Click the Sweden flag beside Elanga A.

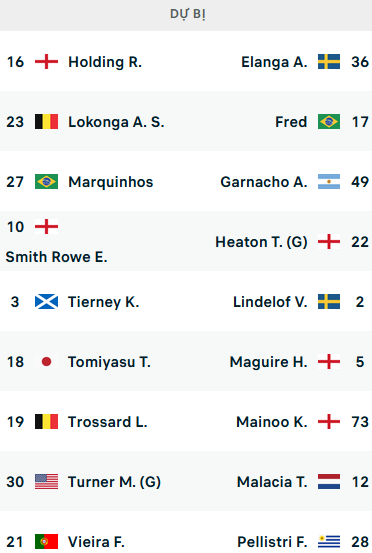click(329, 62)
